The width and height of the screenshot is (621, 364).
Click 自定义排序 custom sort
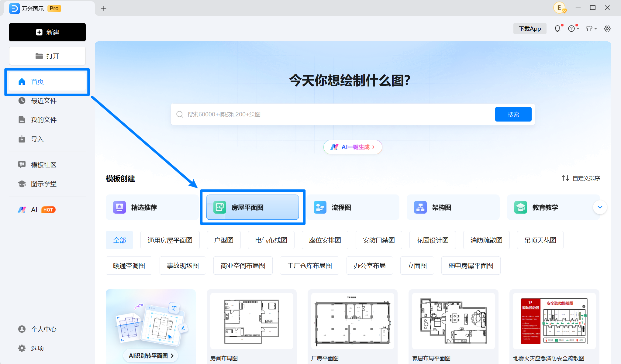[x=581, y=178]
